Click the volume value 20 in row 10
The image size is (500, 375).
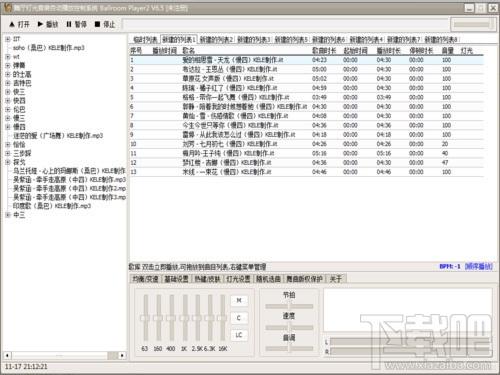[445, 144]
